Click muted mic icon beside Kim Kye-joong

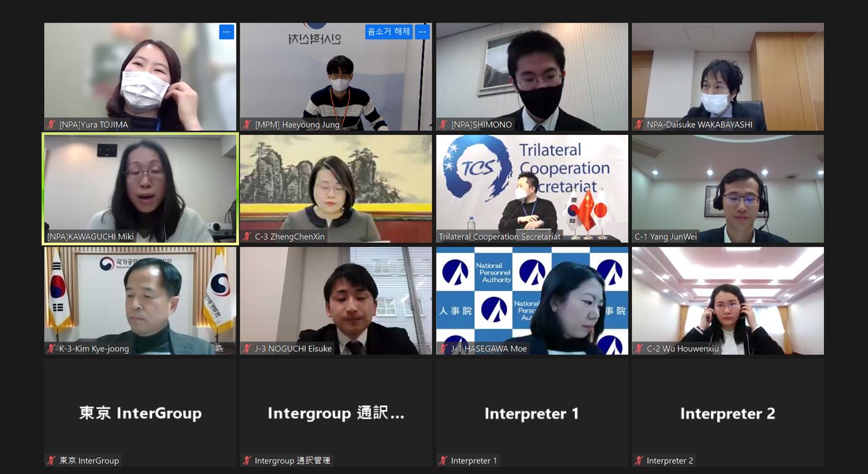pyautogui.click(x=51, y=349)
